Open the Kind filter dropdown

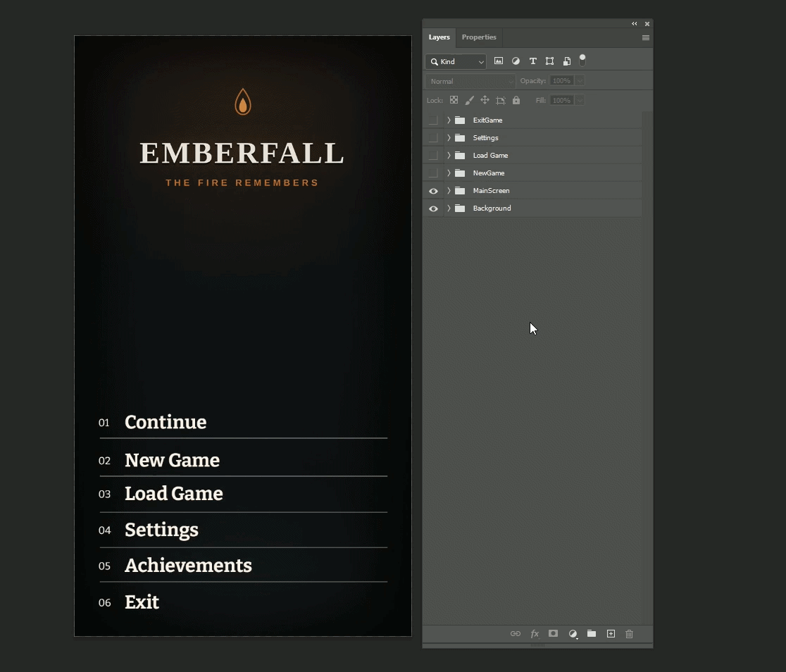[x=456, y=62]
